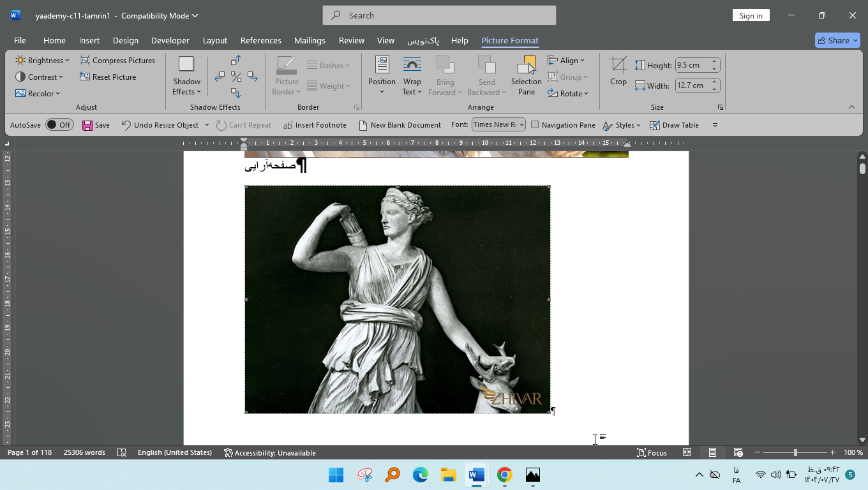868x490 pixels.
Task: Open the Font combo box
Action: coord(497,124)
